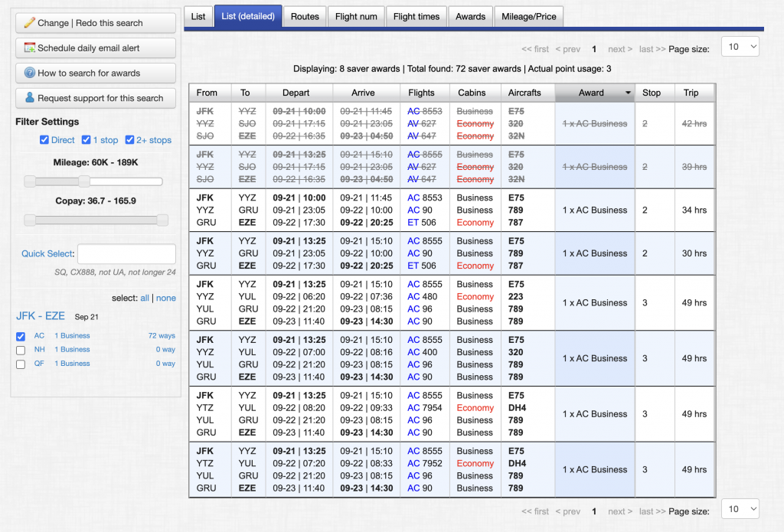Viewport: 784px width, 532px height.
Task: Click the Mileage slider right handle
Action: [84, 181]
